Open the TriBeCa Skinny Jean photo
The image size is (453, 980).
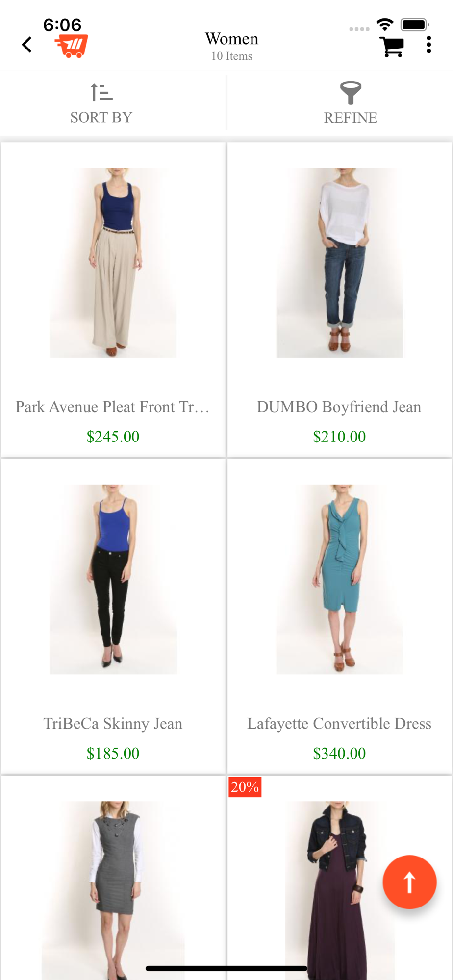pyautogui.click(x=113, y=579)
